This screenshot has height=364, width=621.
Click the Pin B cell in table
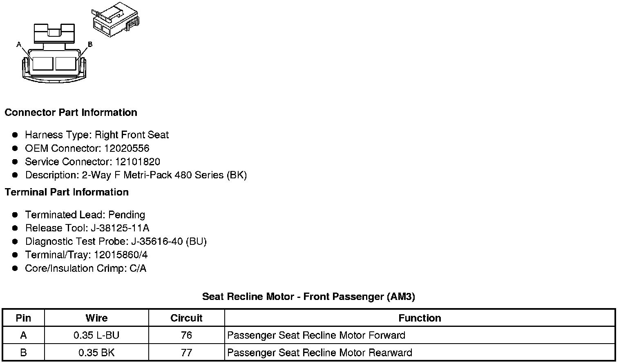tap(23, 353)
